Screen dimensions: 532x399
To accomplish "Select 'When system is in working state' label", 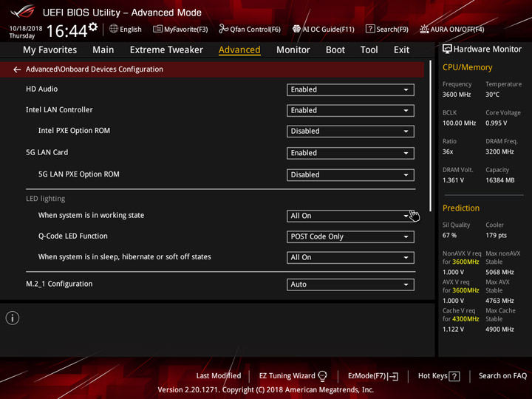I will pos(91,216).
